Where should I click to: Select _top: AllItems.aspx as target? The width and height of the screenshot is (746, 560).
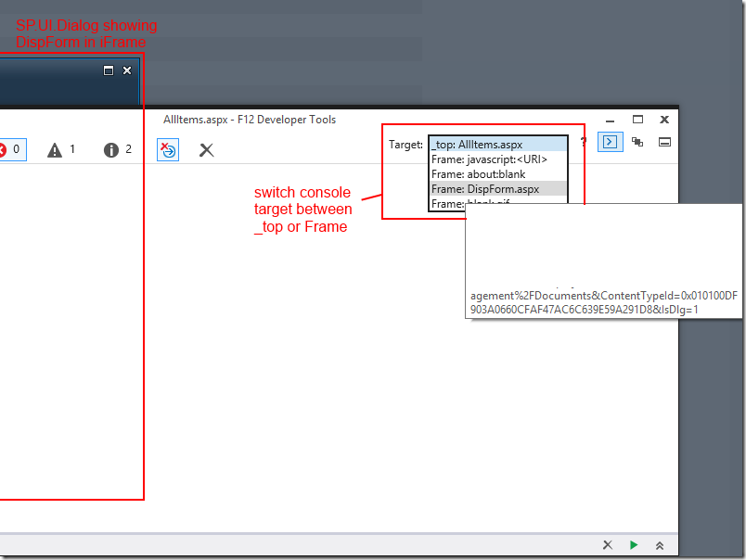tap(497, 145)
